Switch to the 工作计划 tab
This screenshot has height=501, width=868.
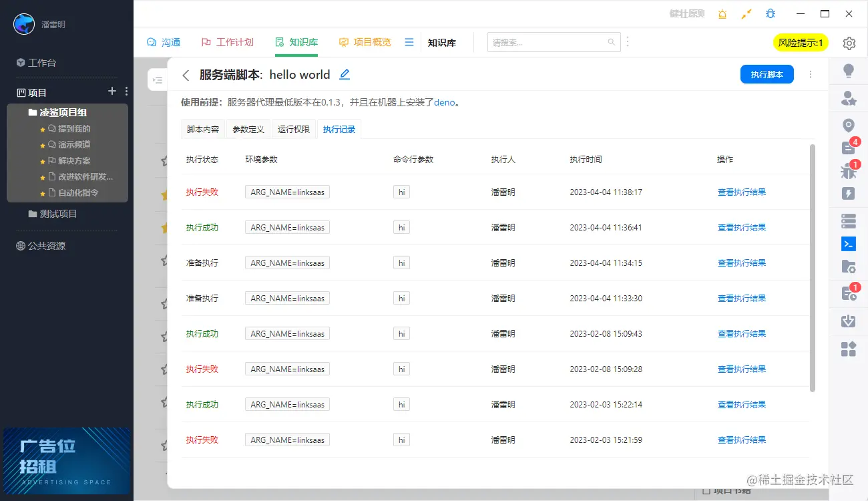[227, 42]
